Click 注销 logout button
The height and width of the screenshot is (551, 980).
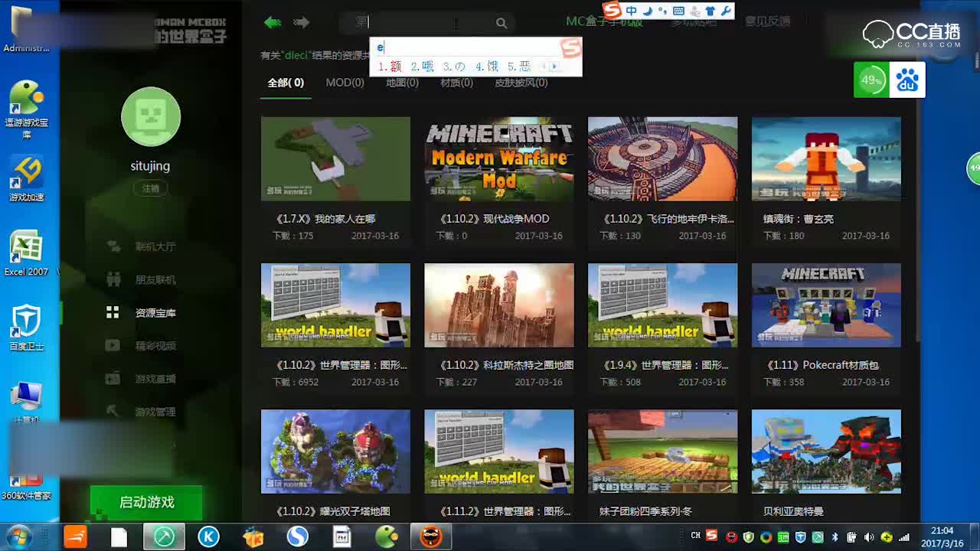(151, 188)
